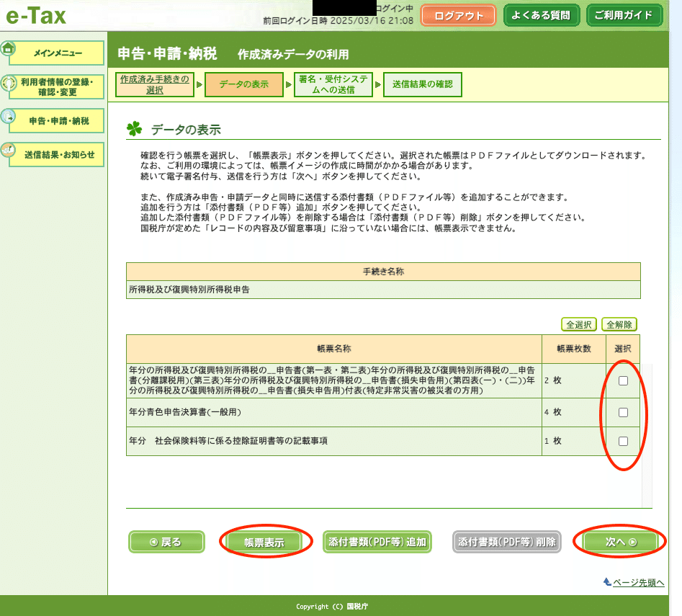The height and width of the screenshot is (616, 682).
Task: Open よくある質問 help page
Action: tap(541, 14)
